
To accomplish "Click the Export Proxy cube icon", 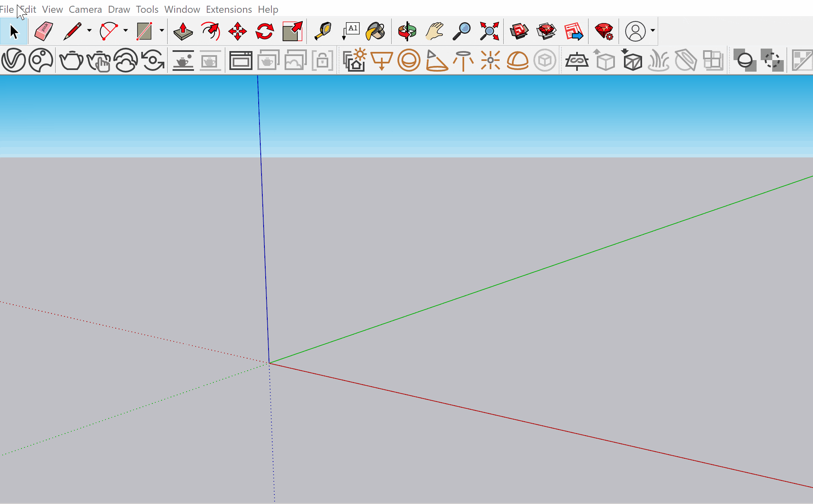I will [604, 61].
